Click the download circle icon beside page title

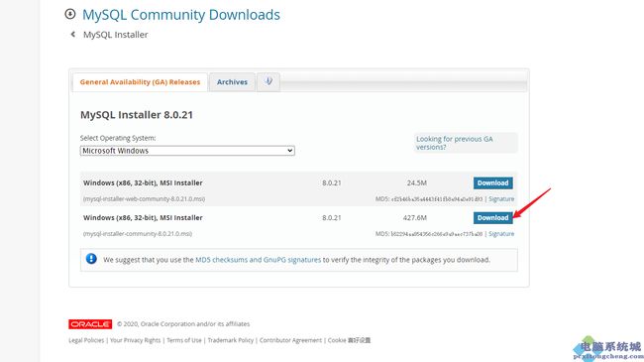click(x=70, y=14)
